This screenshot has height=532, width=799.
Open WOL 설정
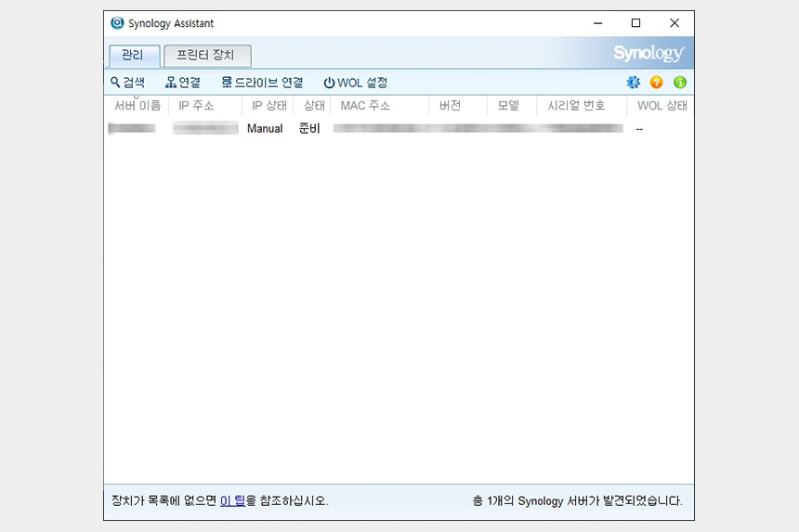(356, 83)
